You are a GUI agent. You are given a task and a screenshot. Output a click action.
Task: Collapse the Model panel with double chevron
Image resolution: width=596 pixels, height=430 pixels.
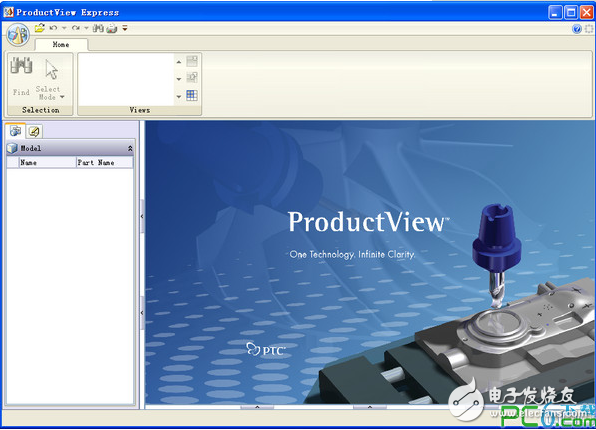tap(130, 149)
